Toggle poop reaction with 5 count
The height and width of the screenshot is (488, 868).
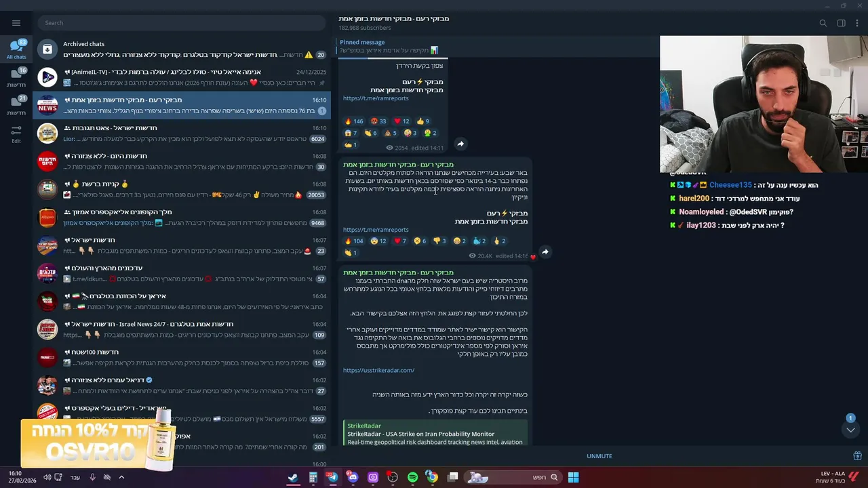point(390,133)
